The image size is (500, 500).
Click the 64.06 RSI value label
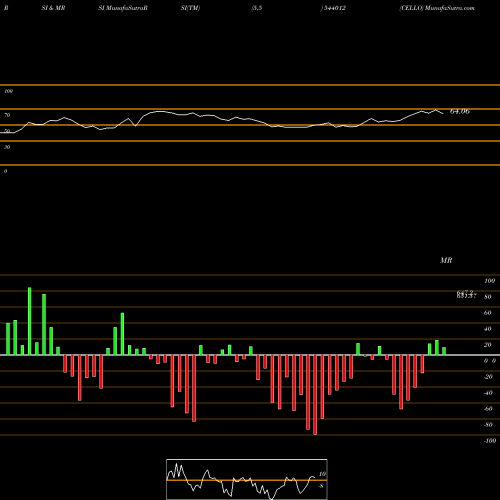click(460, 111)
